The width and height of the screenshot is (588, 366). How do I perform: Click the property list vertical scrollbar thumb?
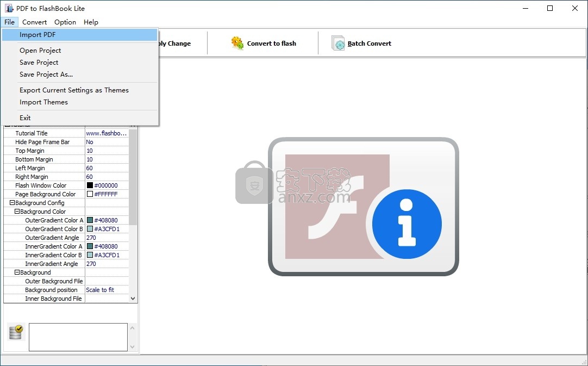tap(133, 176)
